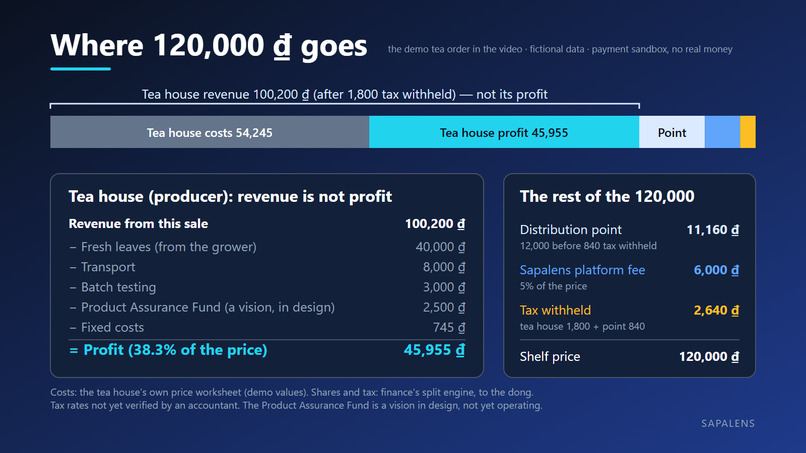Select the footnote line starting 'Costs: the tea house's own'
806x453 pixels.
292,392
